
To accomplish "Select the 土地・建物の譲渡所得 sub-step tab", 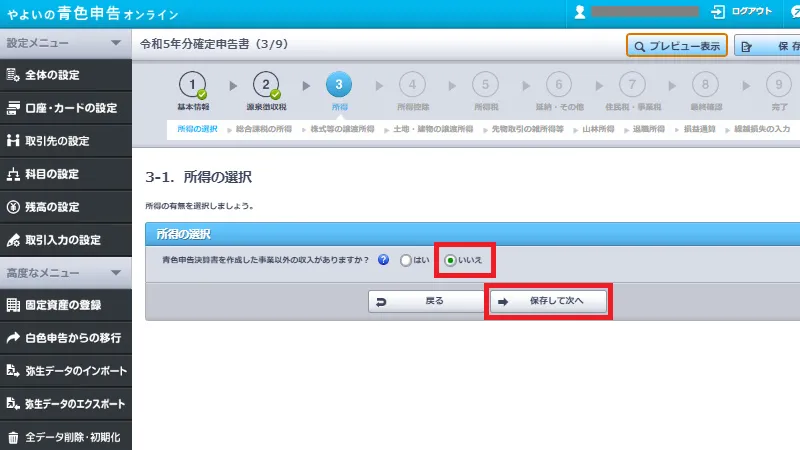I will (433, 129).
